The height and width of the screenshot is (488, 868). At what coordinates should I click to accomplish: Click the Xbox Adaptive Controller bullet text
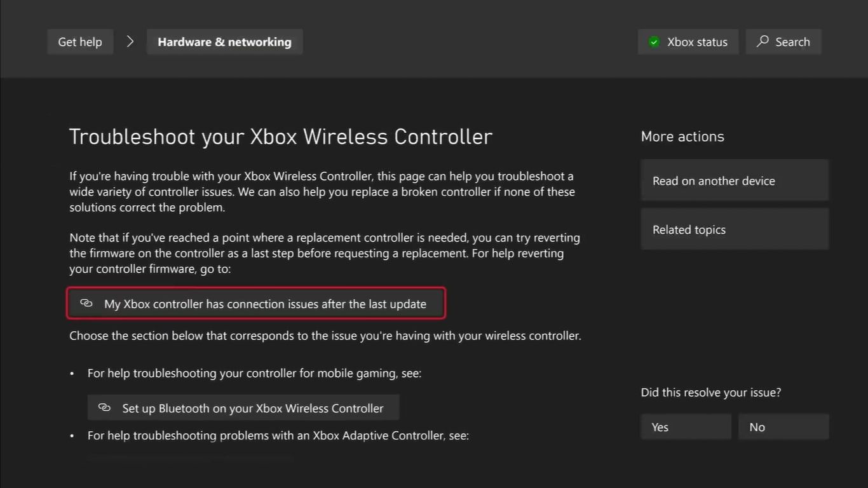pos(278,436)
